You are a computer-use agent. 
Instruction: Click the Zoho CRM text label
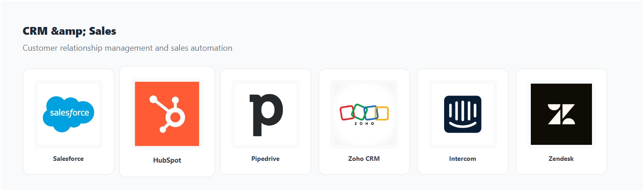pyautogui.click(x=364, y=159)
